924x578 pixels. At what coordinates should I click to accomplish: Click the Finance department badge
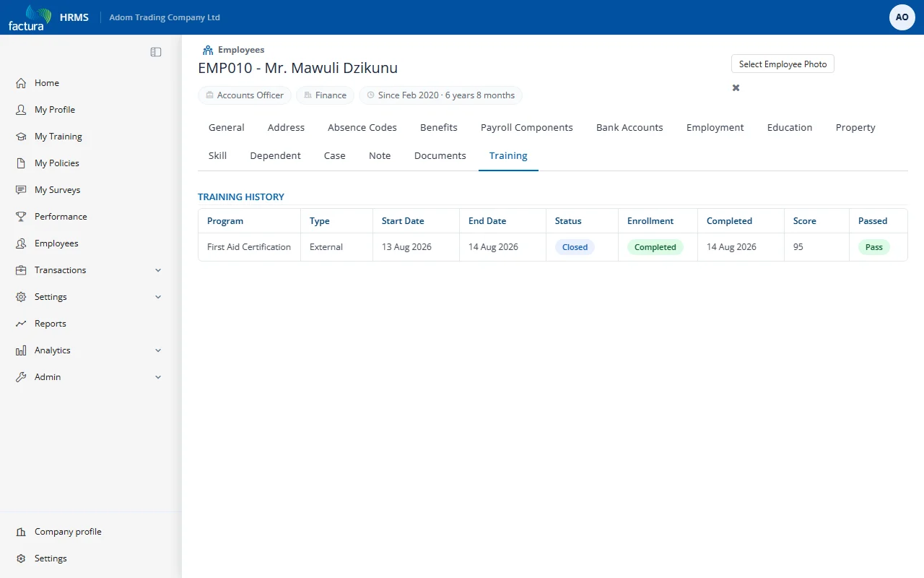point(326,95)
